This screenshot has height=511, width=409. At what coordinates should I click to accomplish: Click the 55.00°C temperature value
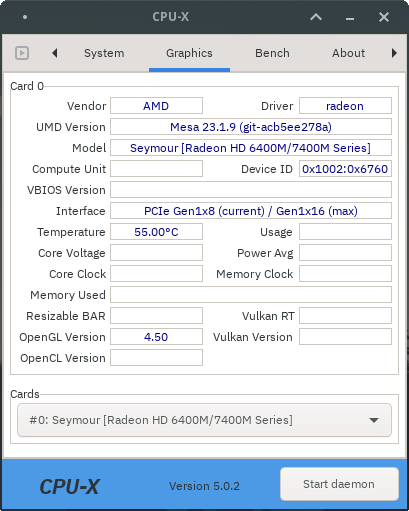pos(156,232)
